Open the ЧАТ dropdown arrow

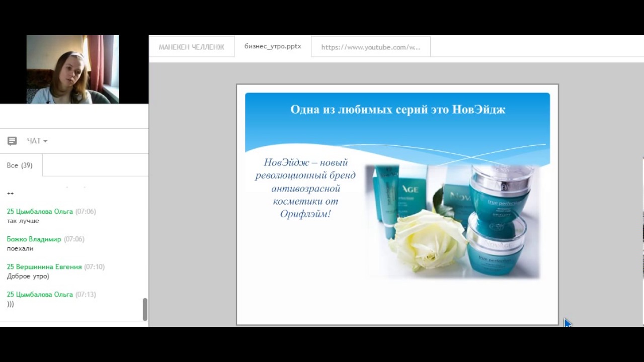(45, 141)
